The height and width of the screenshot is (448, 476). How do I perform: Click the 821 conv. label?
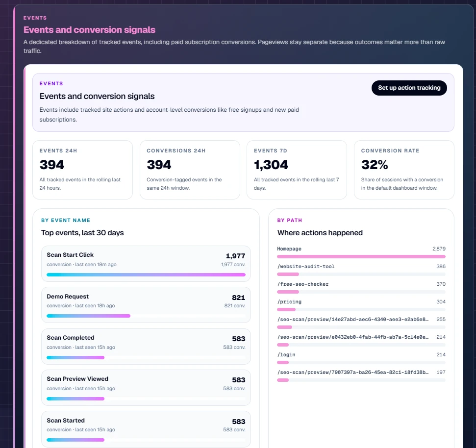coord(235,306)
